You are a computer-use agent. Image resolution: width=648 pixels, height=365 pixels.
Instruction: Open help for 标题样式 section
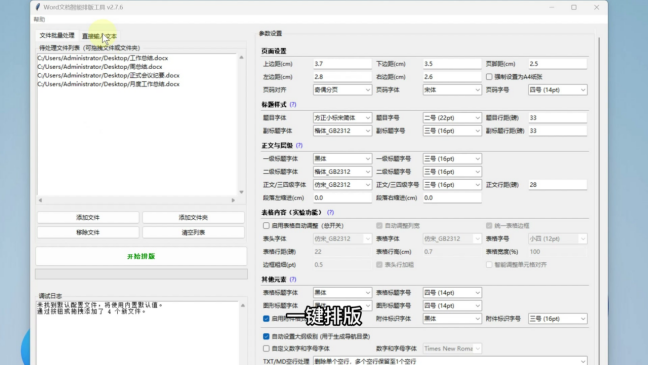(x=293, y=105)
